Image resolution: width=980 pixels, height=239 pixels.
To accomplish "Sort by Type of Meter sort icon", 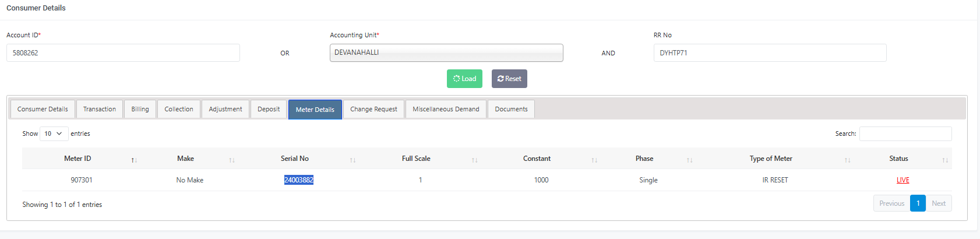I will (x=847, y=160).
